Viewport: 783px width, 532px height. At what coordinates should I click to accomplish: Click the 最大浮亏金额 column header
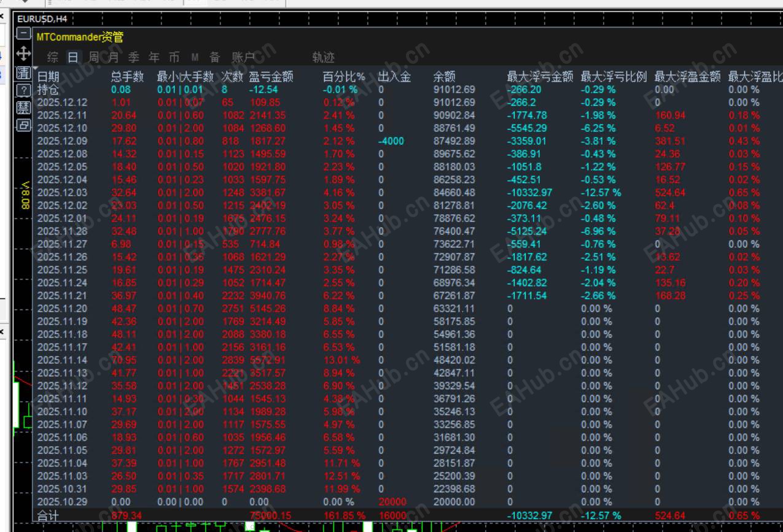point(540,77)
